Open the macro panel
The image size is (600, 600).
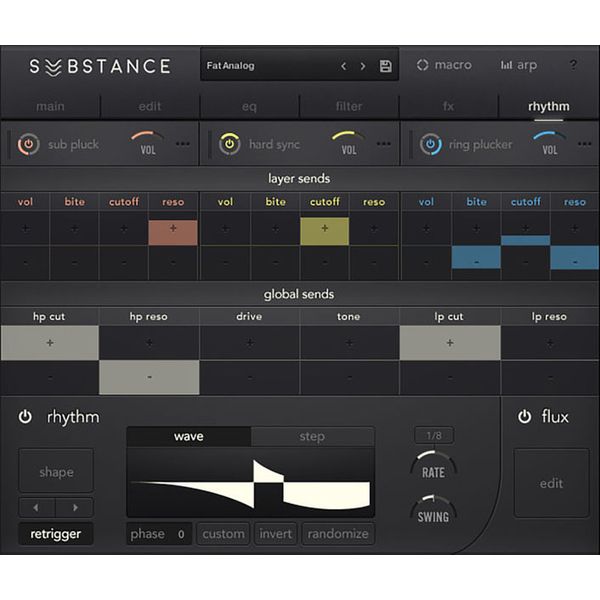coord(444,65)
